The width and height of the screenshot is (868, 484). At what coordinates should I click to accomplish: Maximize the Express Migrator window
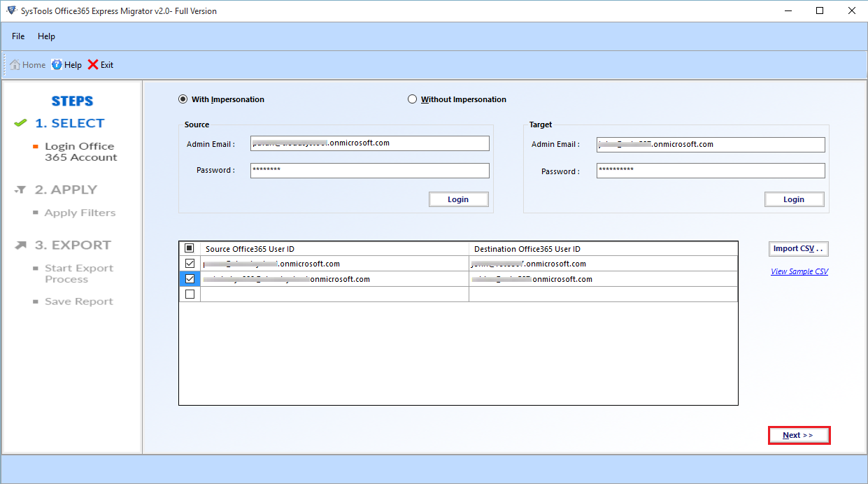(820, 10)
